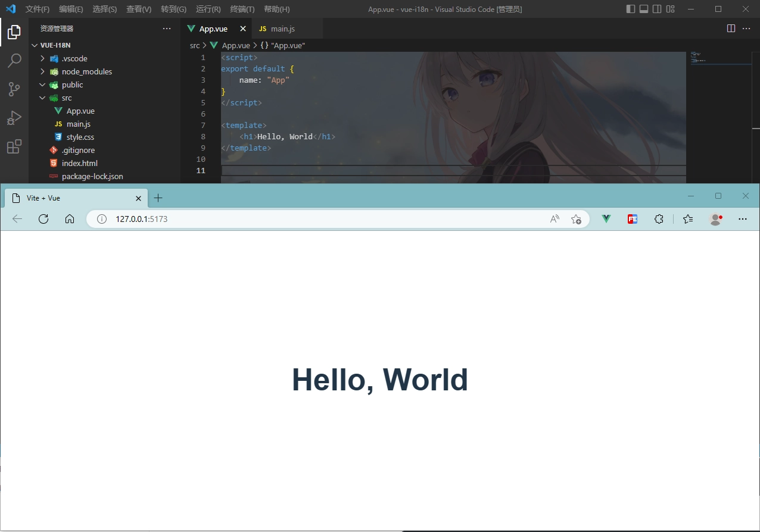The height and width of the screenshot is (532, 760).
Task: Open a new browser tab
Action: click(x=158, y=198)
